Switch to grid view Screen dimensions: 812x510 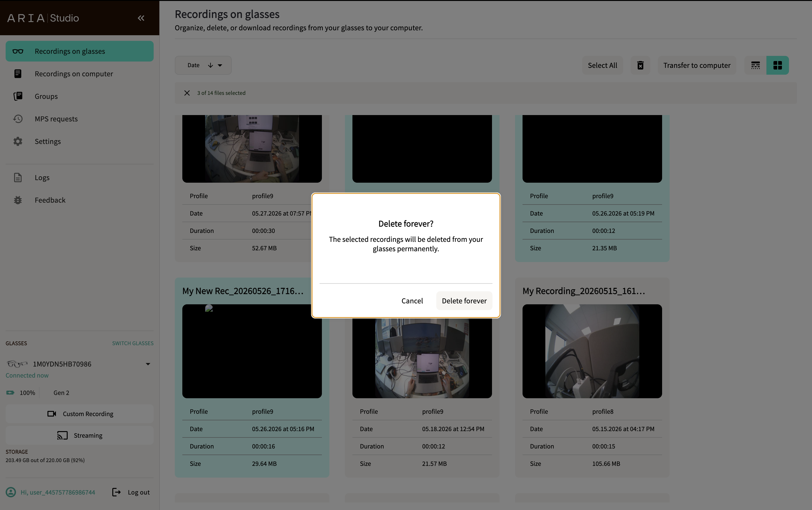(778, 65)
